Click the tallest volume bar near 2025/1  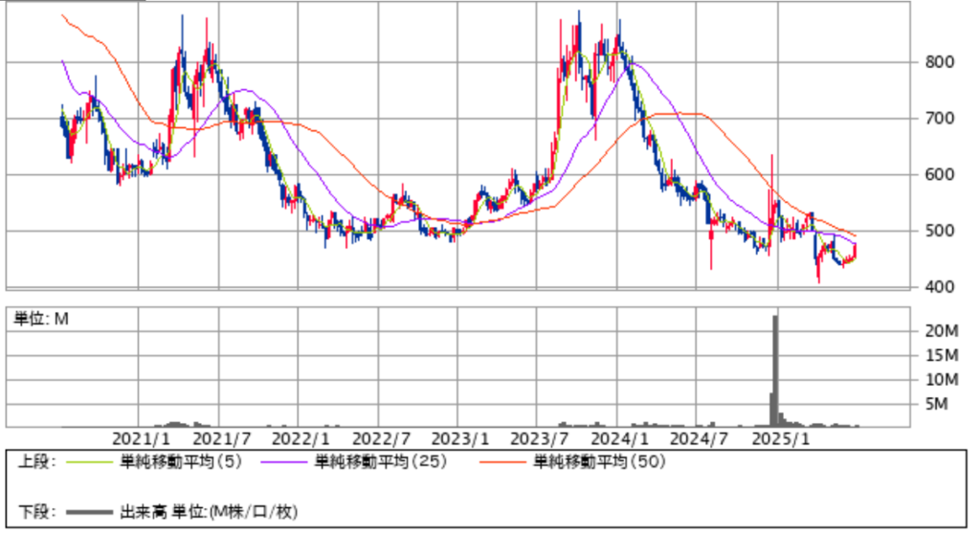[x=775, y=370]
